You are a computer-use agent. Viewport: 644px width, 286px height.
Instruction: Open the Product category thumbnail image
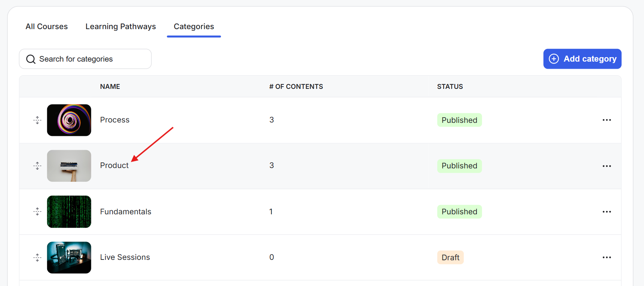(x=69, y=166)
